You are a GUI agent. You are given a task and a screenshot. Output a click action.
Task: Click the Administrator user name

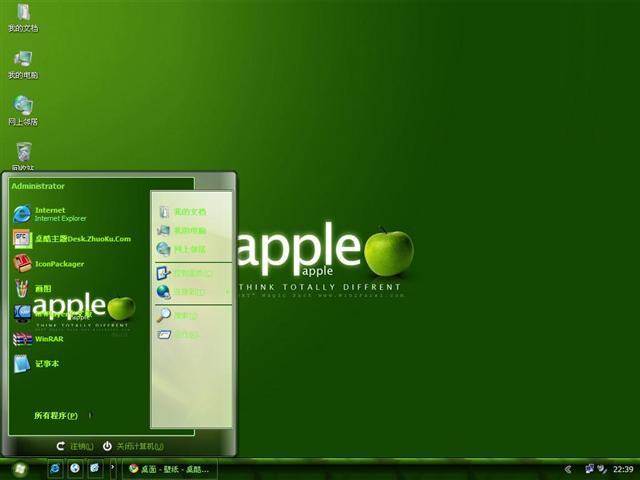tap(38, 186)
